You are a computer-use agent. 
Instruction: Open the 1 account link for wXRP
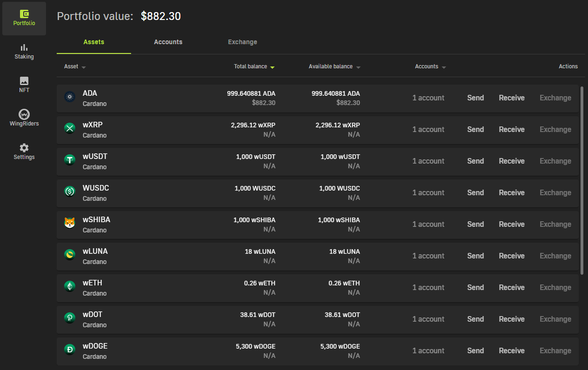[428, 129]
